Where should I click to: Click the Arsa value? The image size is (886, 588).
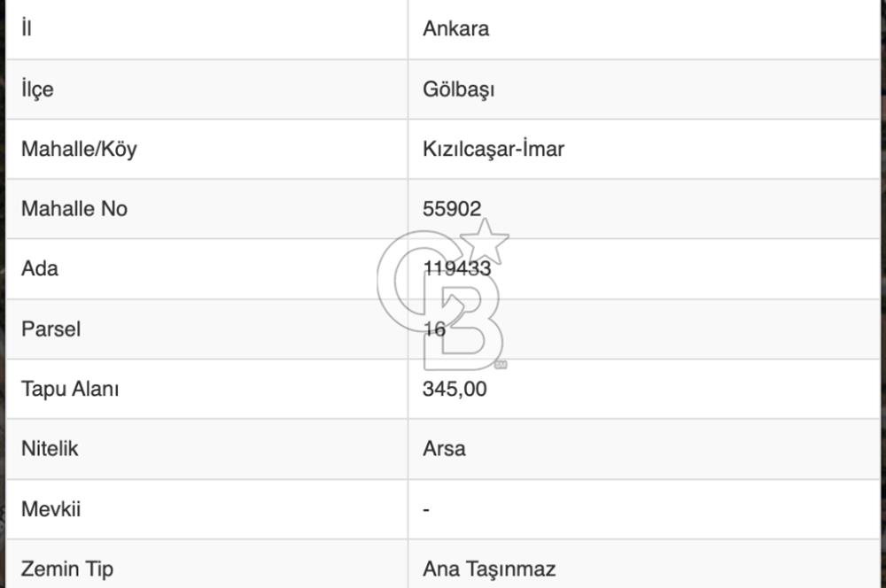444,448
